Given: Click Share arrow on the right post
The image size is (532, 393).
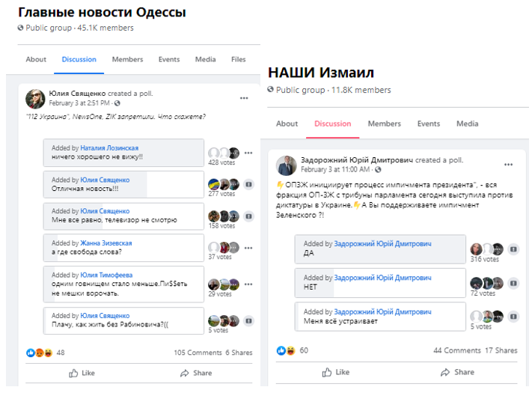Looking at the screenshot, I should (x=456, y=372).
